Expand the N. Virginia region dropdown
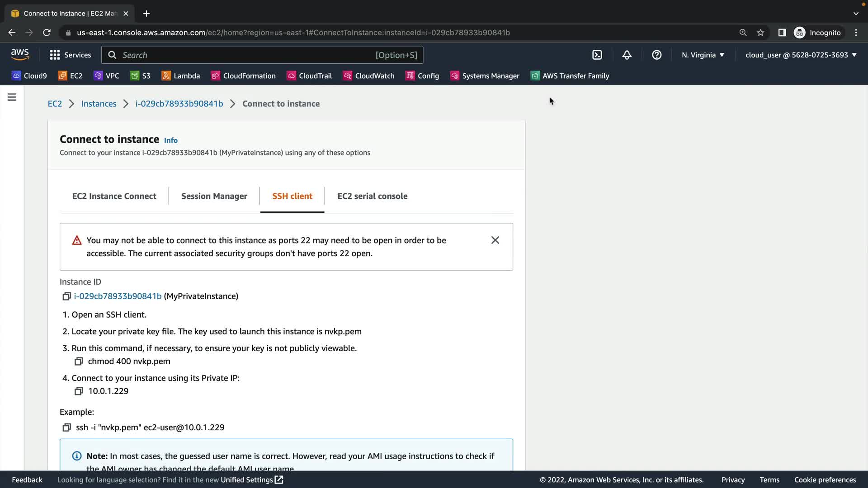Image resolution: width=868 pixels, height=488 pixels. coord(703,55)
